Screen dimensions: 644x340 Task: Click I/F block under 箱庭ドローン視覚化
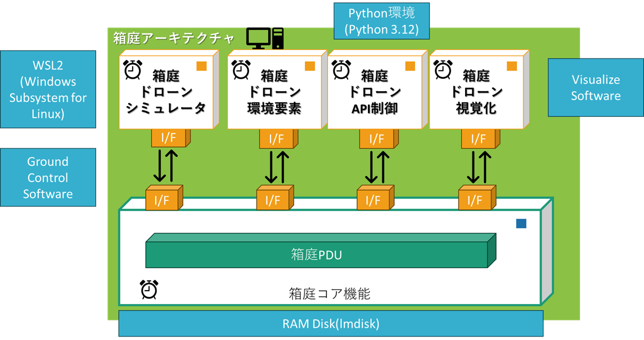click(480, 139)
